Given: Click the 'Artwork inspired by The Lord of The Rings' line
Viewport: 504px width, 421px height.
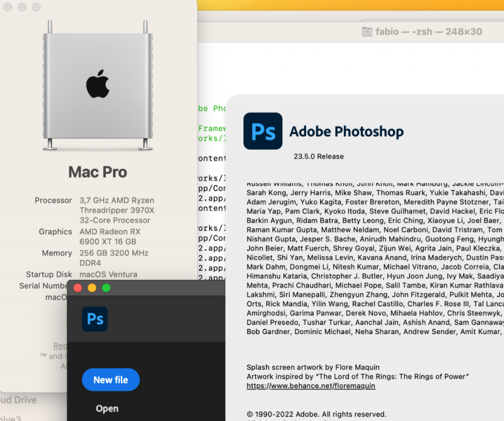Looking at the screenshot, I should click(358, 376).
